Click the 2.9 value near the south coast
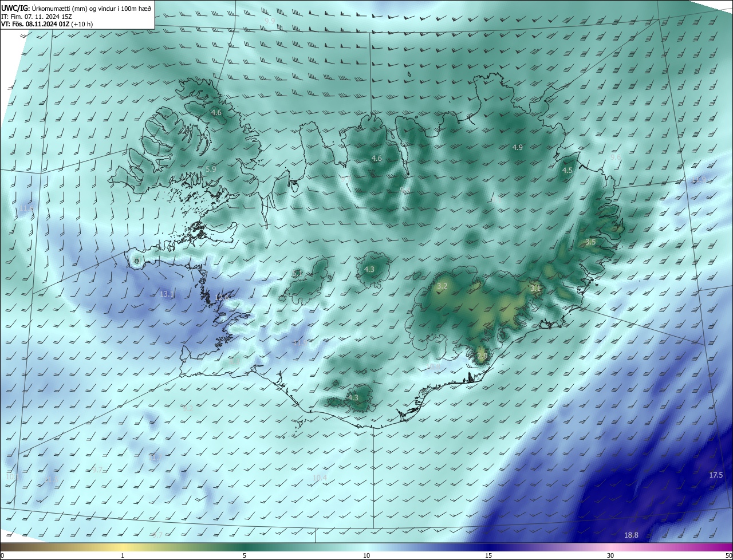Screen dimensions: 733x560 (x=482, y=356)
